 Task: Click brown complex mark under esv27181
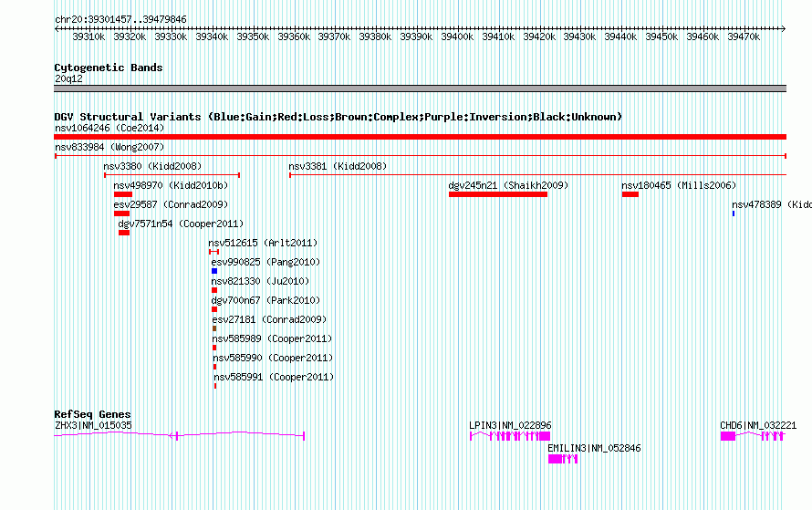coord(214,328)
